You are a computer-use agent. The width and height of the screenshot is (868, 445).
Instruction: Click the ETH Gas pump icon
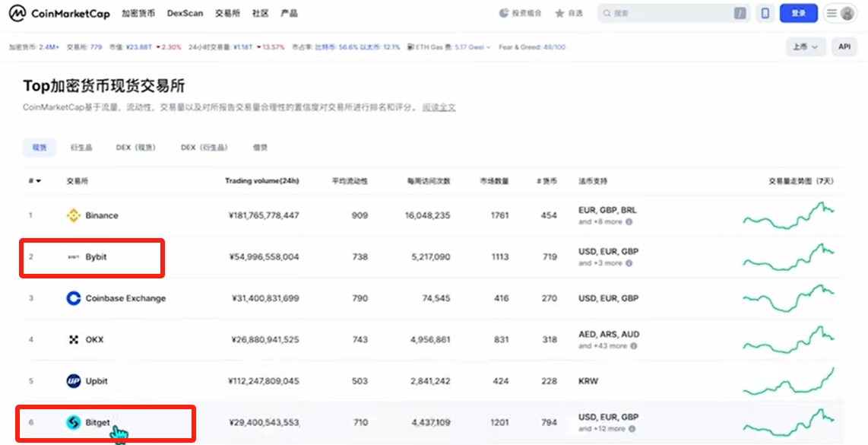[x=410, y=47]
